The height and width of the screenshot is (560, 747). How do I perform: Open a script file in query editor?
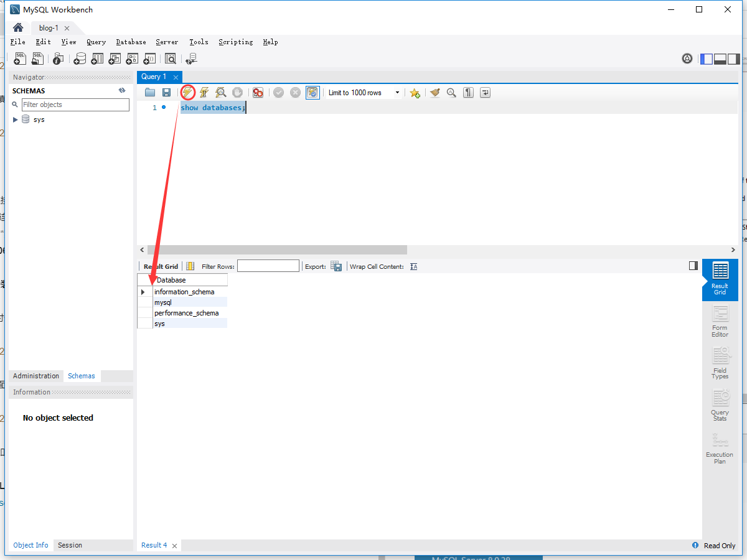150,93
